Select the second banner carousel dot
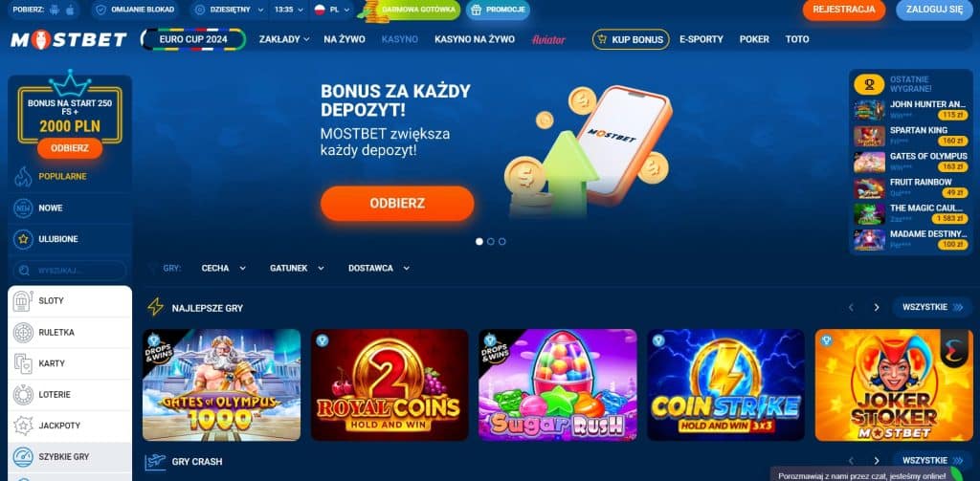Screen dimensions: 980x481 pyautogui.click(x=491, y=241)
